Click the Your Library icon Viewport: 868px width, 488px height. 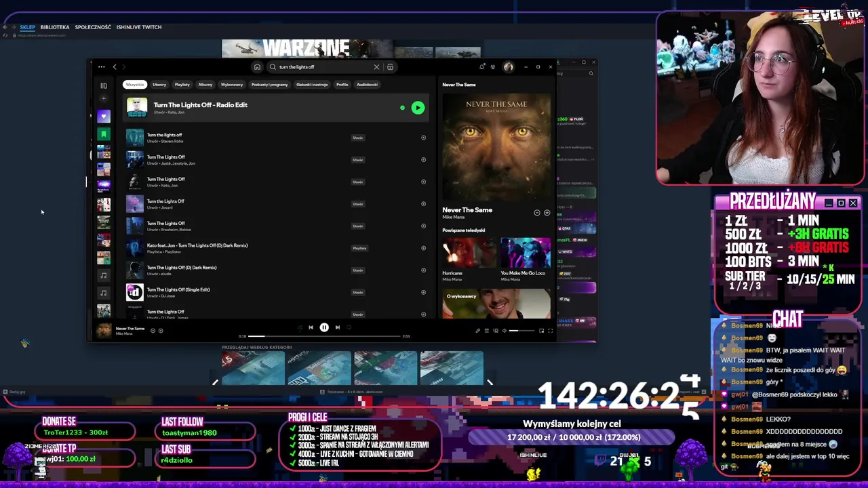[104, 85]
